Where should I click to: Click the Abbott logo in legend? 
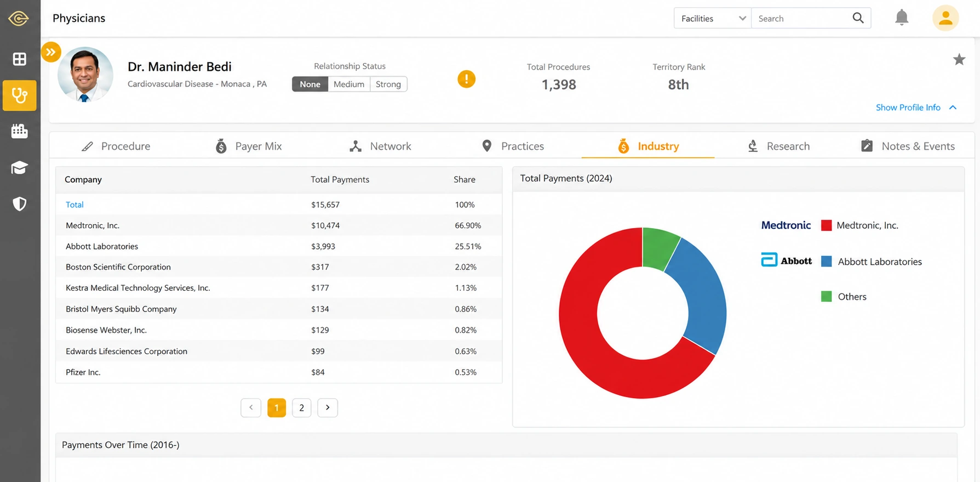coord(787,260)
